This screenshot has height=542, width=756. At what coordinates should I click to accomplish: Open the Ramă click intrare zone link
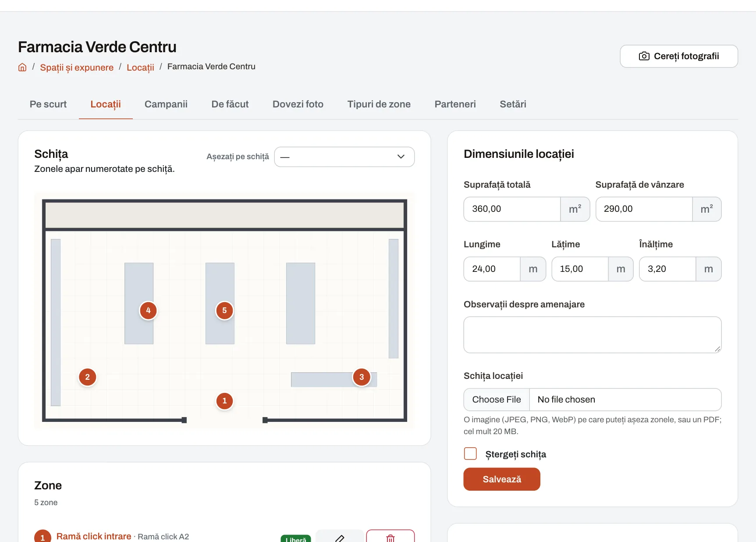(x=94, y=536)
